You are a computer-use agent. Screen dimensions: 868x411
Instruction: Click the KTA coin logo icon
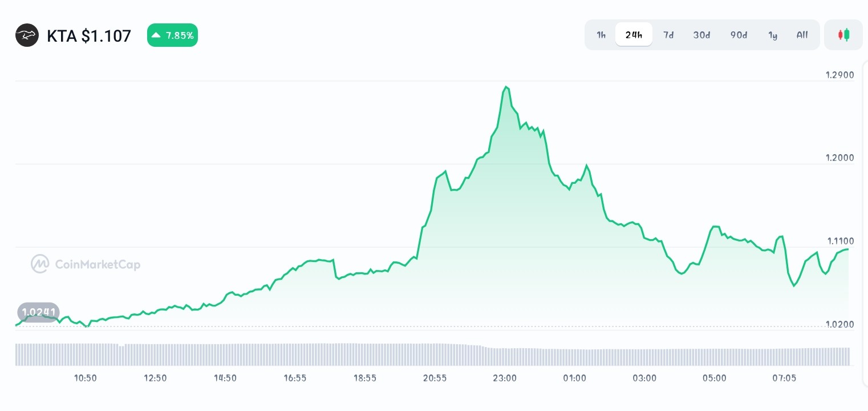(x=27, y=35)
